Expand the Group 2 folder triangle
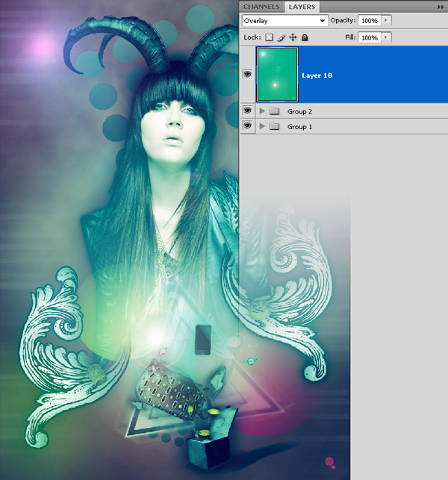The height and width of the screenshot is (480, 448). 262,111
